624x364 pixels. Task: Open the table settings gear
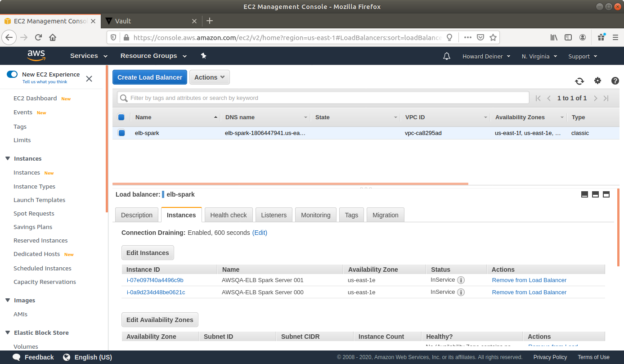coord(597,81)
